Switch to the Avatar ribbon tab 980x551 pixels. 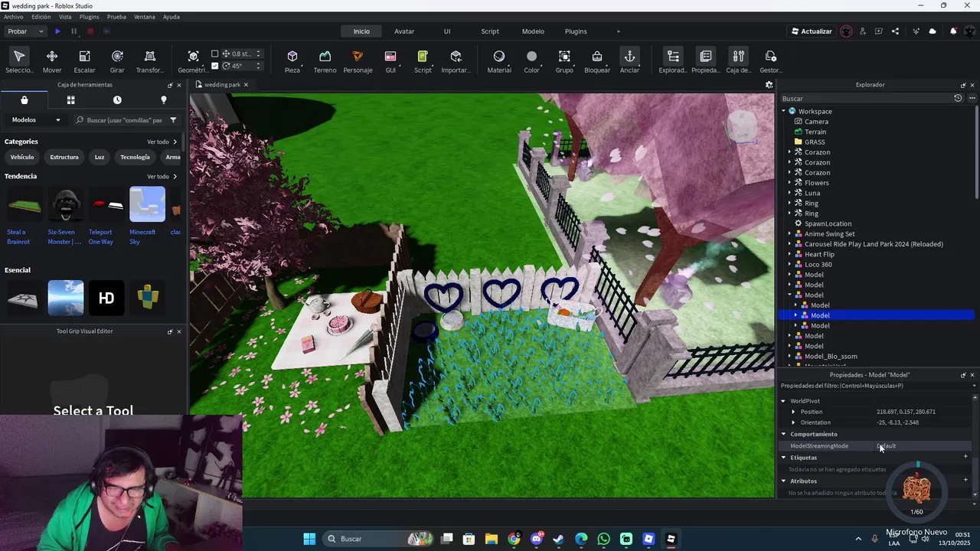[404, 31]
